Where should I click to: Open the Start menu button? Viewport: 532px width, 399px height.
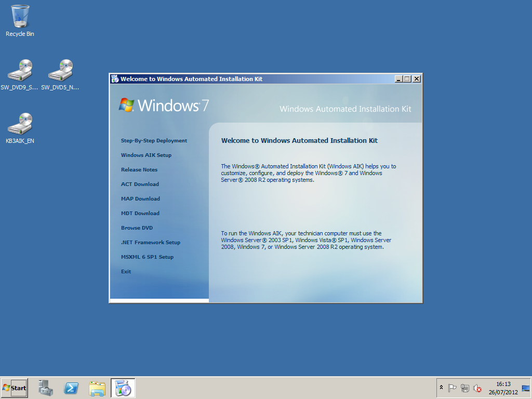(14, 388)
